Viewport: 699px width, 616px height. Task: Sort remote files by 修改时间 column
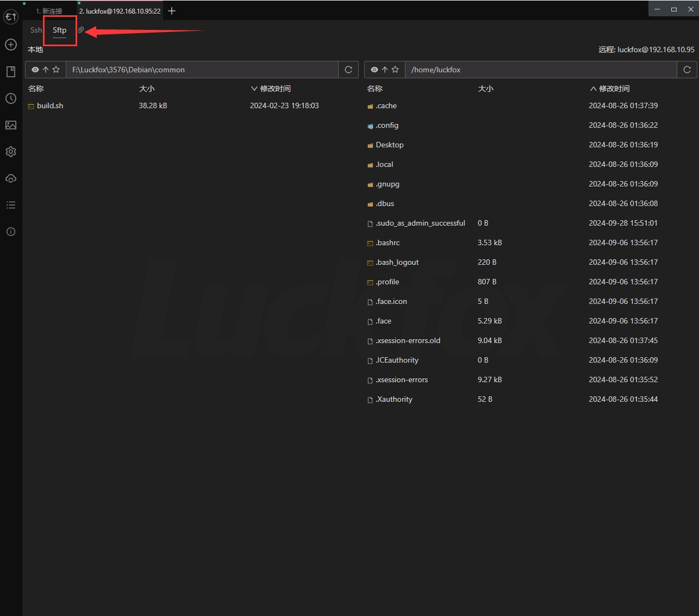coord(613,89)
